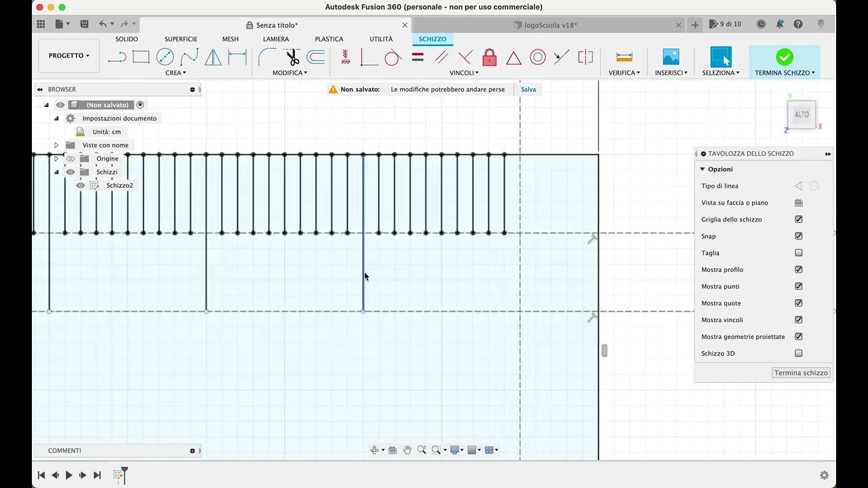Image resolution: width=868 pixels, height=488 pixels.
Task: Toggle Mostra vincoli checkbox
Action: (x=799, y=320)
